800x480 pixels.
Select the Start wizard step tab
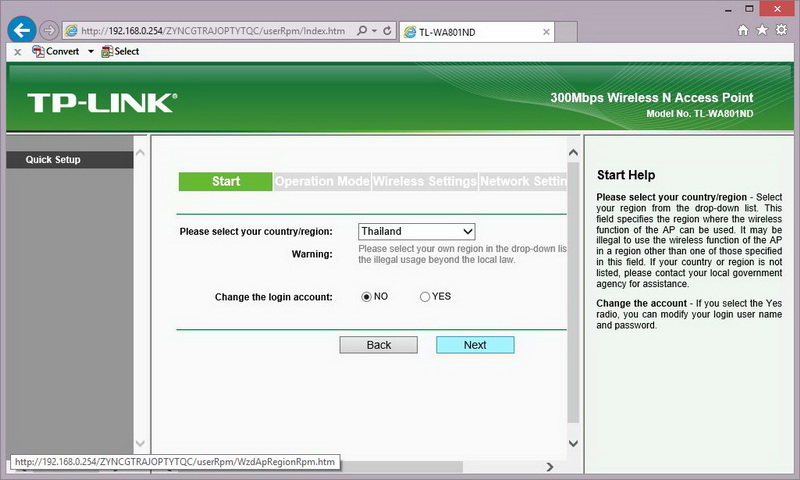[x=226, y=182]
